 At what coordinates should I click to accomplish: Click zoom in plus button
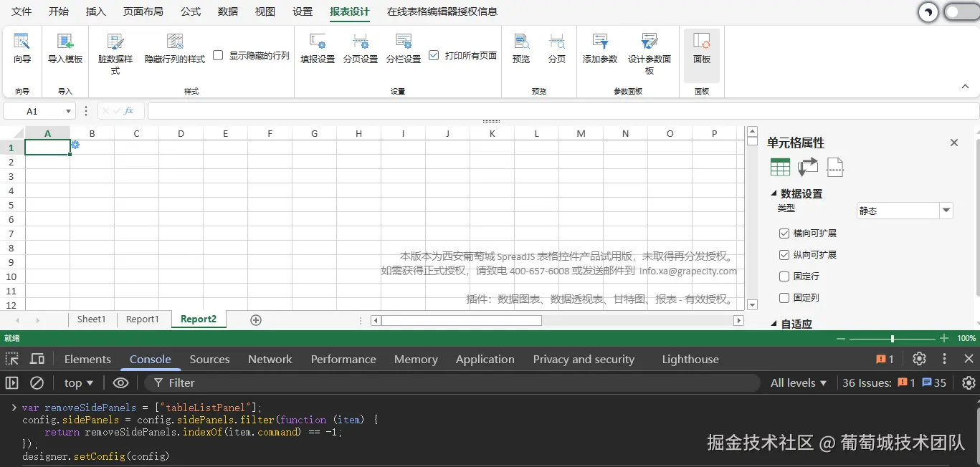[x=944, y=338]
